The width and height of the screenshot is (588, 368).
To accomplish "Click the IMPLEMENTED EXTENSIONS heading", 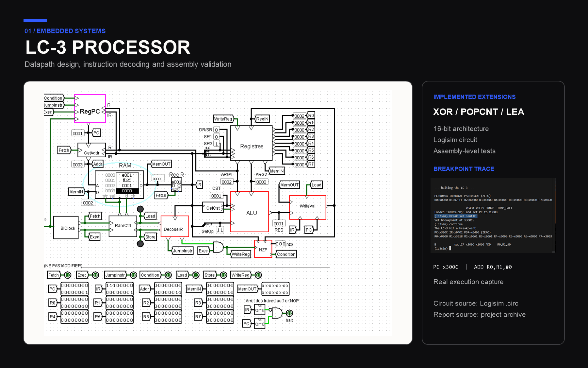I will click(474, 97).
